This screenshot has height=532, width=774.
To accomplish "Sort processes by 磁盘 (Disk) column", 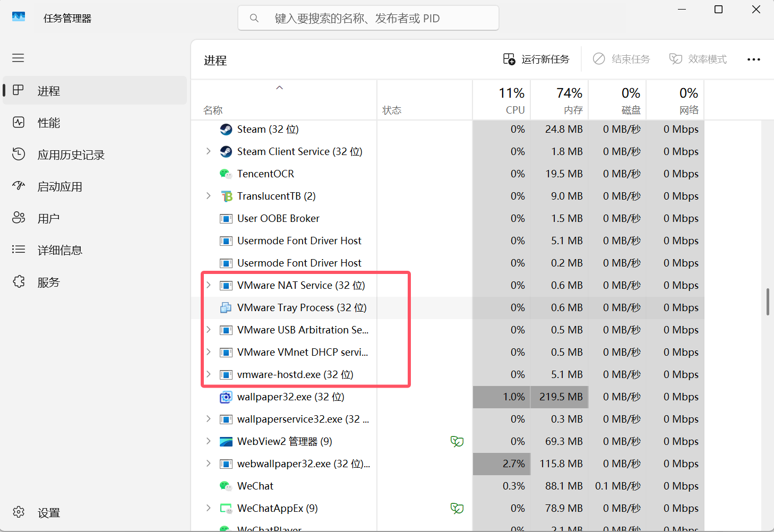I will point(617,100).
